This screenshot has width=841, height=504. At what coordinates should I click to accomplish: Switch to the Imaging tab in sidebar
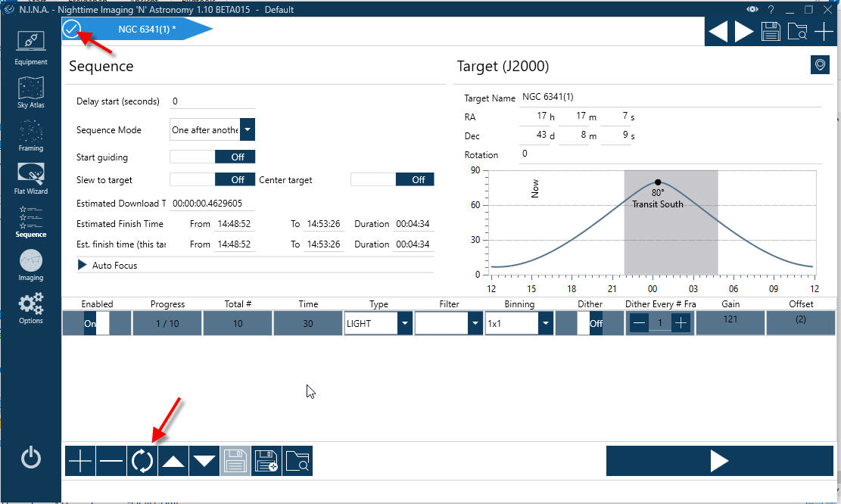(x=31, y=266)
